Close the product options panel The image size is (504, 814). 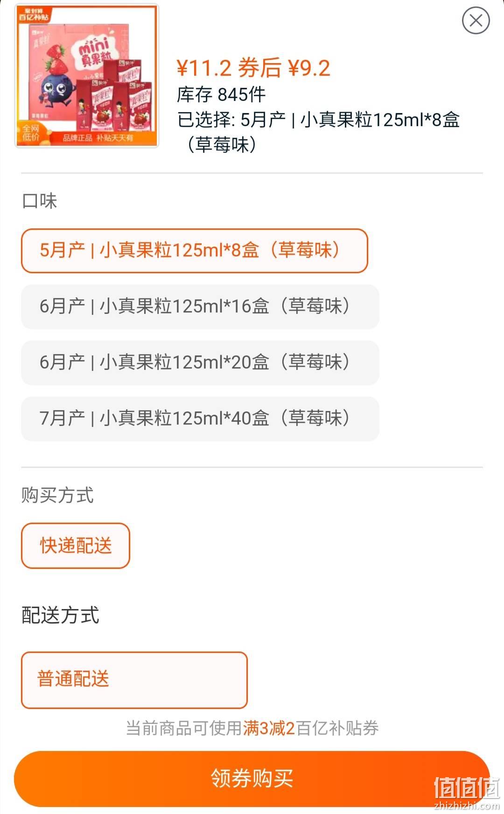coord(476,21)
